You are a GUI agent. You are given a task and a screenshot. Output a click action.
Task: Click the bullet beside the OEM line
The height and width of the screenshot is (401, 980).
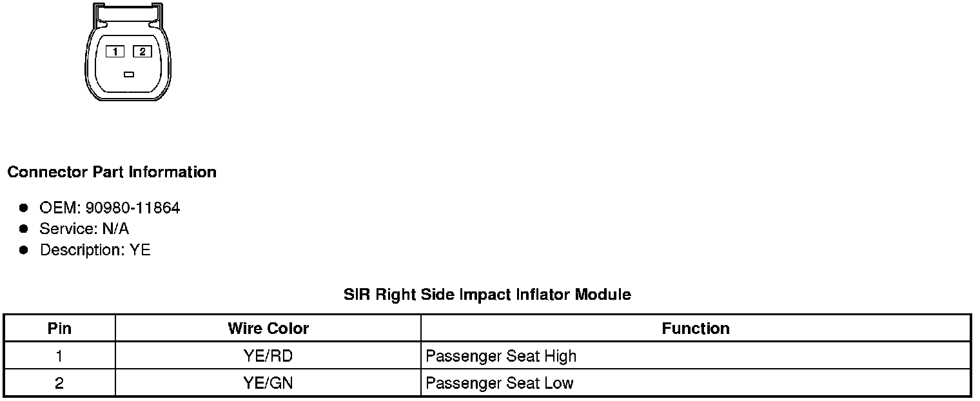click(x=24, y=208)
